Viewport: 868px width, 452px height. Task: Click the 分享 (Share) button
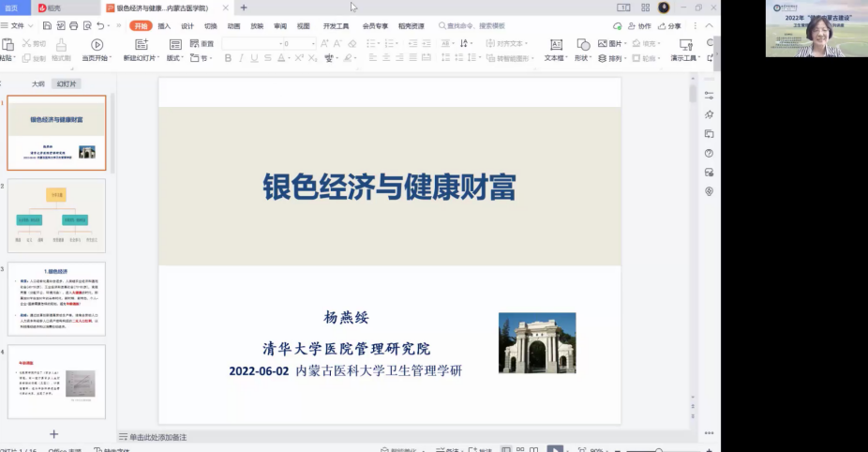(x=669, y=26)
